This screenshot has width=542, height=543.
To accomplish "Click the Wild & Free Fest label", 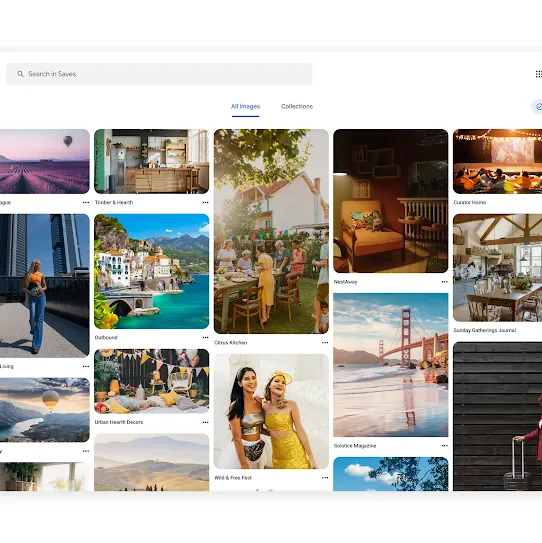I will coord(233,478).
